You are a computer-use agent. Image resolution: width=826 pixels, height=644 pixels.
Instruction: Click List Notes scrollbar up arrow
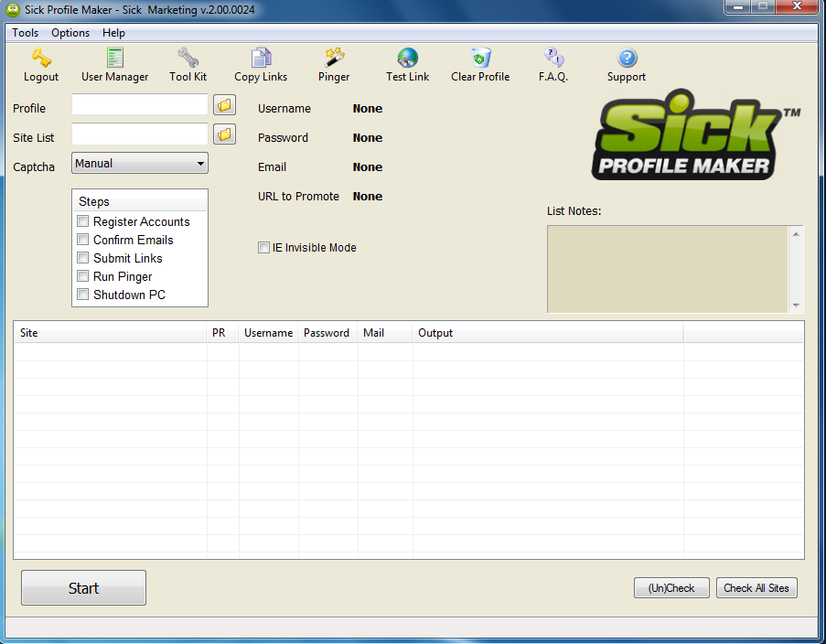[x=796, y=234]
